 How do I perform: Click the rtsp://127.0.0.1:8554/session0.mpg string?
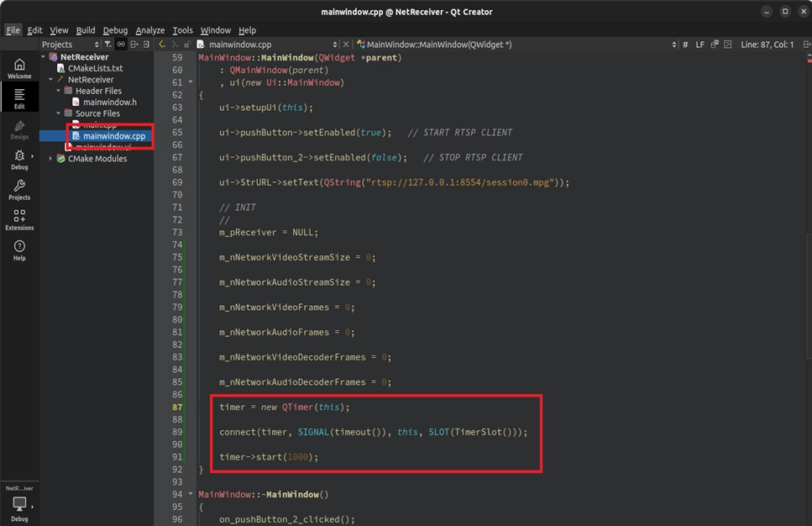tap(460, 181)
